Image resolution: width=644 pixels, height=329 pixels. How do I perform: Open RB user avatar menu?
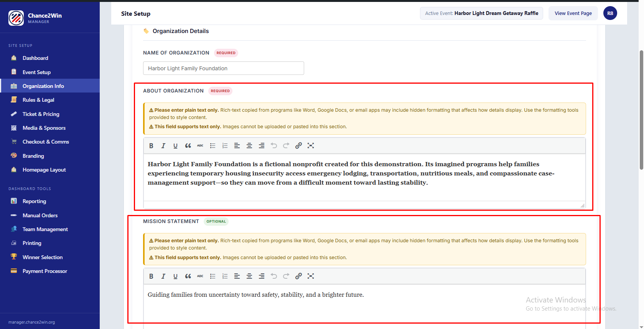610,13
